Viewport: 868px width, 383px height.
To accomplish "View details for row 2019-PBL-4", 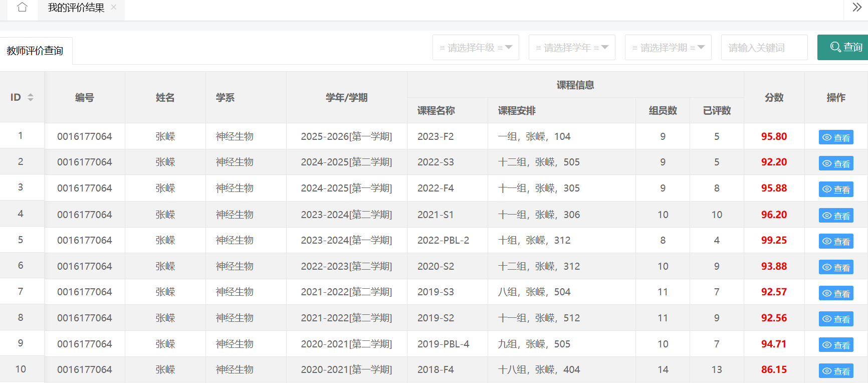I will click(x=836, y=345).
